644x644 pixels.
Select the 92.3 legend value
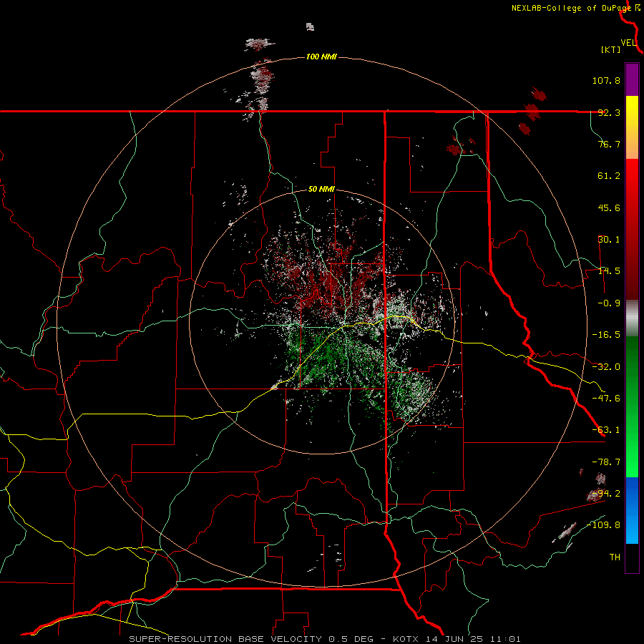(x=609, y=112)
